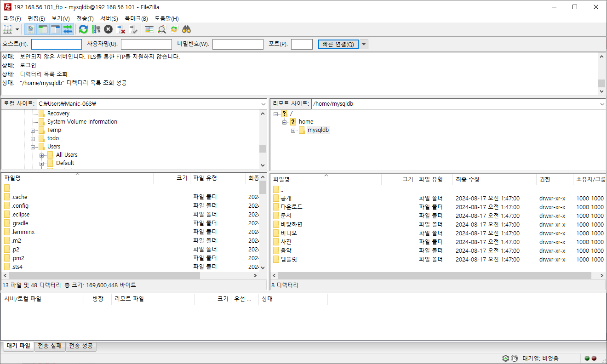
Task: Toggle directory comparison
Action: 161,29
